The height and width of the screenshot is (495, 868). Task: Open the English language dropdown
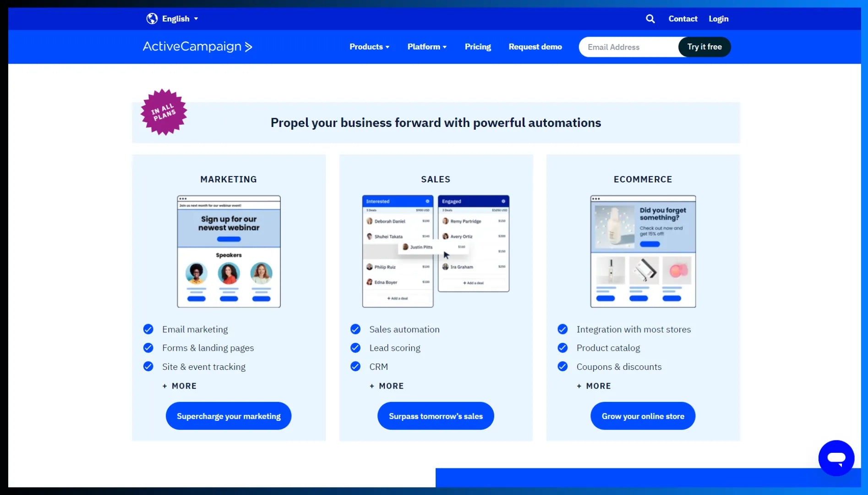pyautogui.click(x=180, y=19)
